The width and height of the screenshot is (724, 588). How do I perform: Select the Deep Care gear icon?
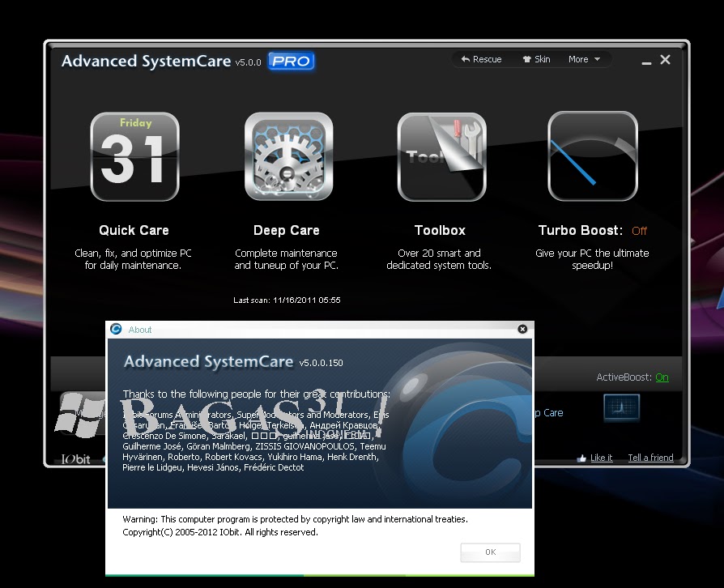(x=287, y=157)
